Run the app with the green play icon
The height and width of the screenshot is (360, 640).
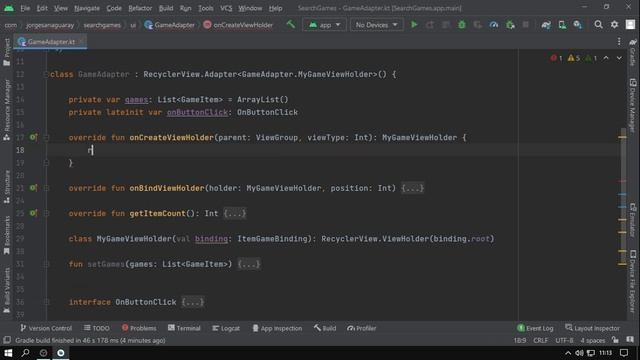point(414,25)
